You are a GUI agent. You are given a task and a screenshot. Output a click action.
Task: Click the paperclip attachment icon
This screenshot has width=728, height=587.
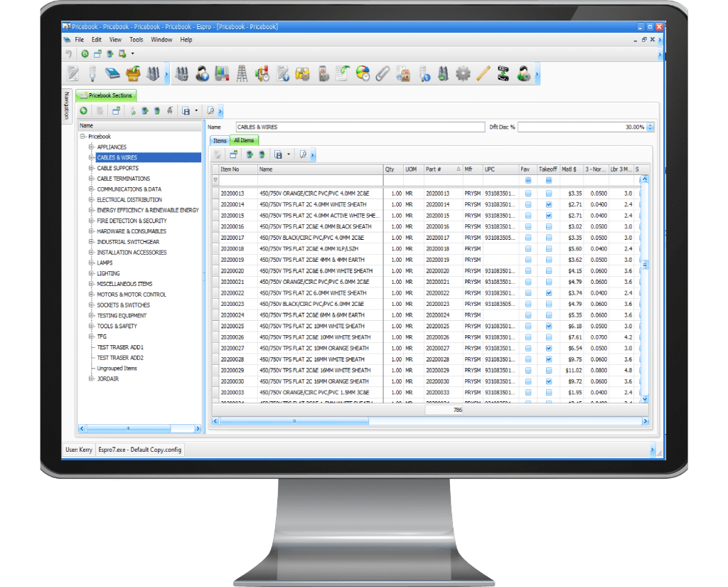[x=383, y=73]
